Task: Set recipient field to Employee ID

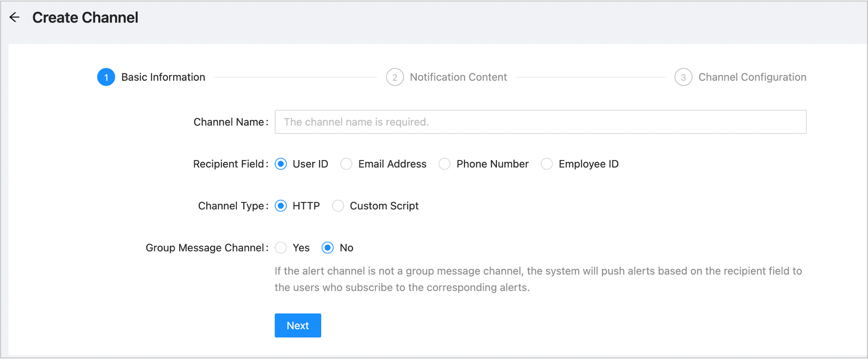Action: [547, 164]
